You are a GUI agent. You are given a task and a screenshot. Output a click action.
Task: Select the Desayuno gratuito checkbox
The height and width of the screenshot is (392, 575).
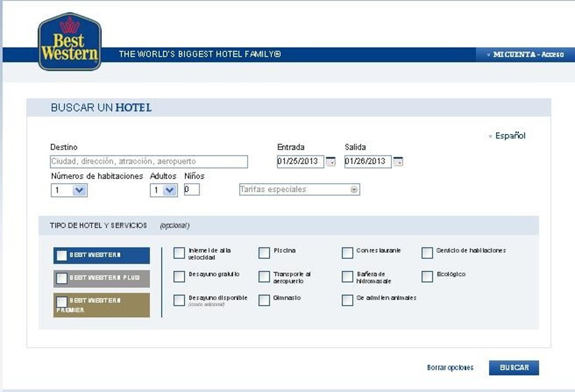click(x=179, y=277)
